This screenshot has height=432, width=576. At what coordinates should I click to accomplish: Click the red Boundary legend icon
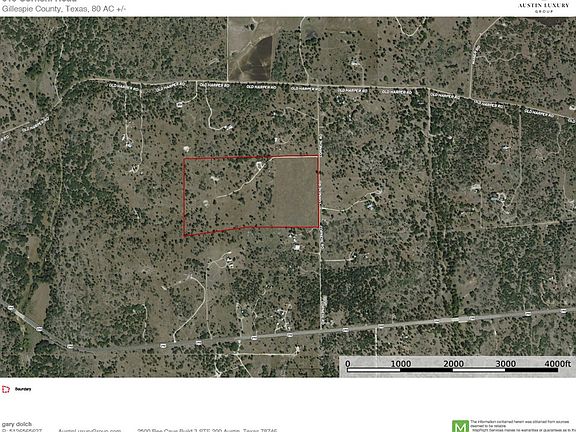(6, 389)
